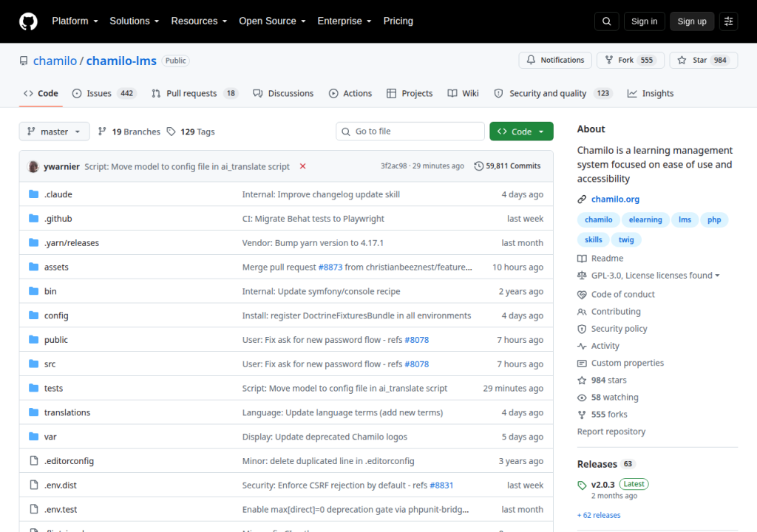Click the Sign up button
This screenshot has height=532, width=757.
tap(692, 21)
